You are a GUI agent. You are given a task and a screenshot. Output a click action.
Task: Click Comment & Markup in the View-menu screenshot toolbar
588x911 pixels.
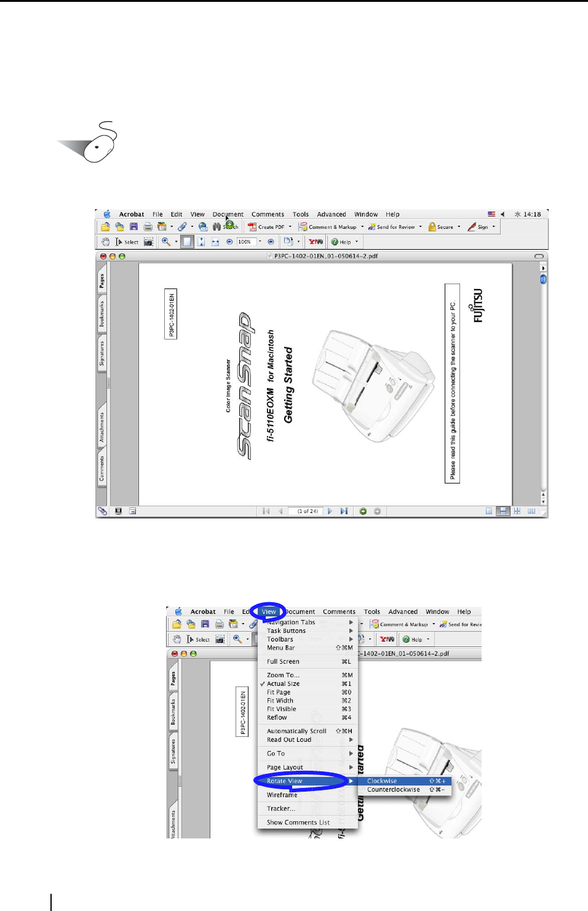coord(399,624)
